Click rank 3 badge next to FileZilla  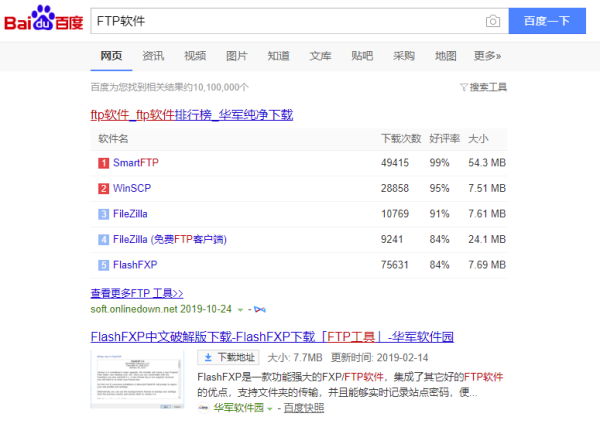click(x=103, y=214)
